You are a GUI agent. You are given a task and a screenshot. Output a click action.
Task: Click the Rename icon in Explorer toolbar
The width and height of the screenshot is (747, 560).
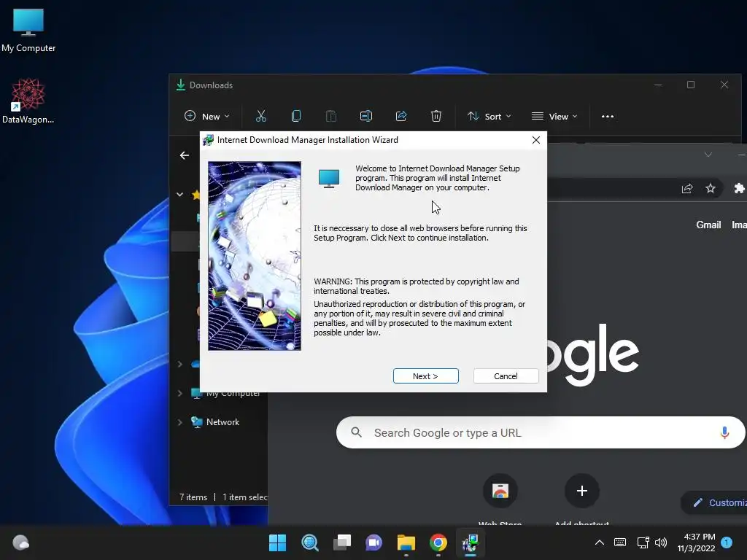tap(366, 116)
